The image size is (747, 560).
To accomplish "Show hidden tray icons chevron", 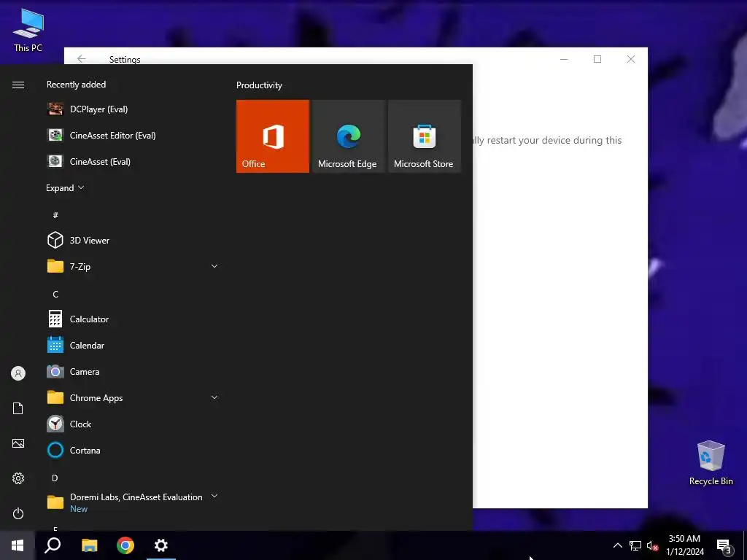I will pyautogui.click(x=617, y=545).
